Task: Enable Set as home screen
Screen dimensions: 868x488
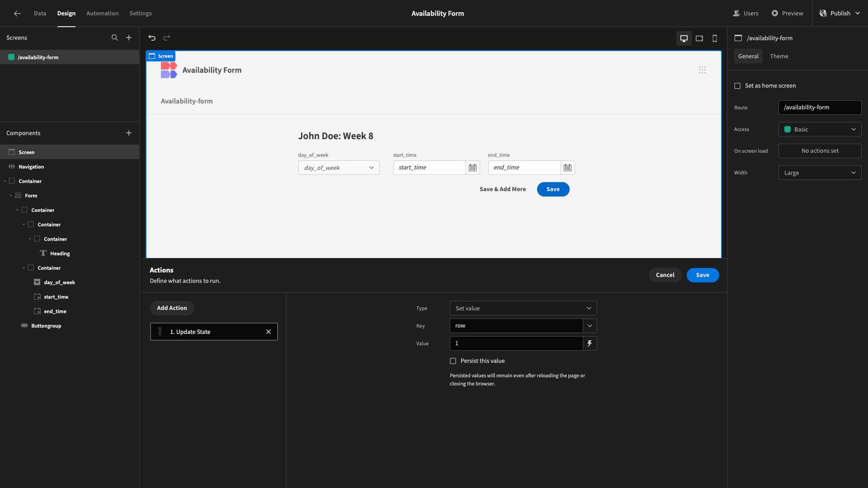Action: tap(737, 86)
